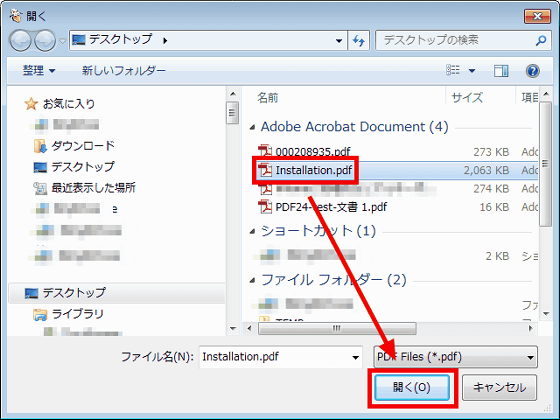Screen dimensions: 560x420
Task: Click the horizontal scroll left arrow
Action: (250, 328)
